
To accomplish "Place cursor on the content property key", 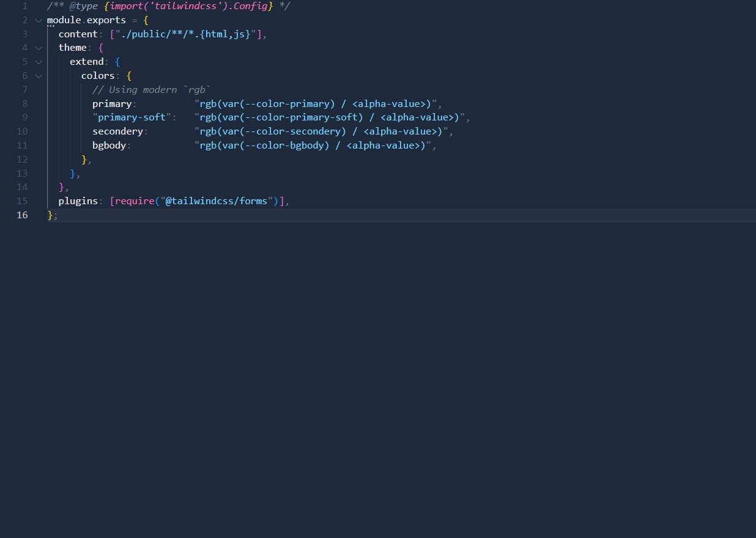I will click(78, 34).
